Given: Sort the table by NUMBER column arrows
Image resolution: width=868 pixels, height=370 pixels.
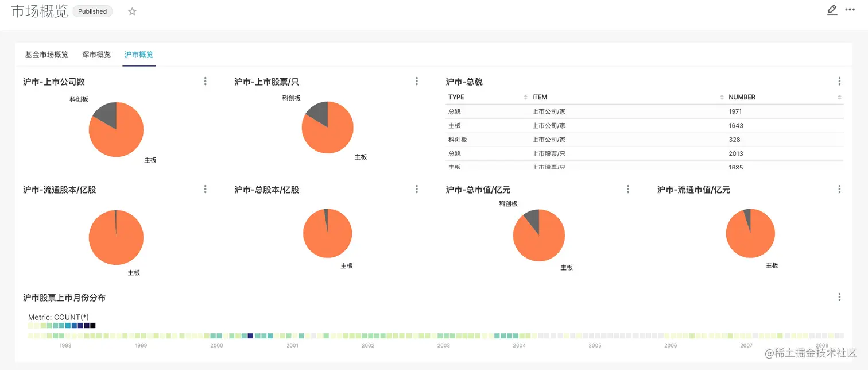Looking at the screenshot, I should 839,97.
